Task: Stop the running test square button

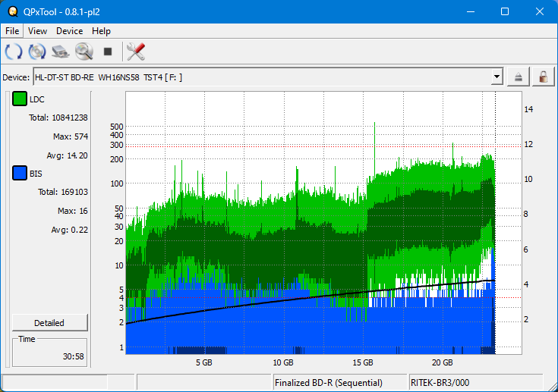Action: tap(108, 52)
